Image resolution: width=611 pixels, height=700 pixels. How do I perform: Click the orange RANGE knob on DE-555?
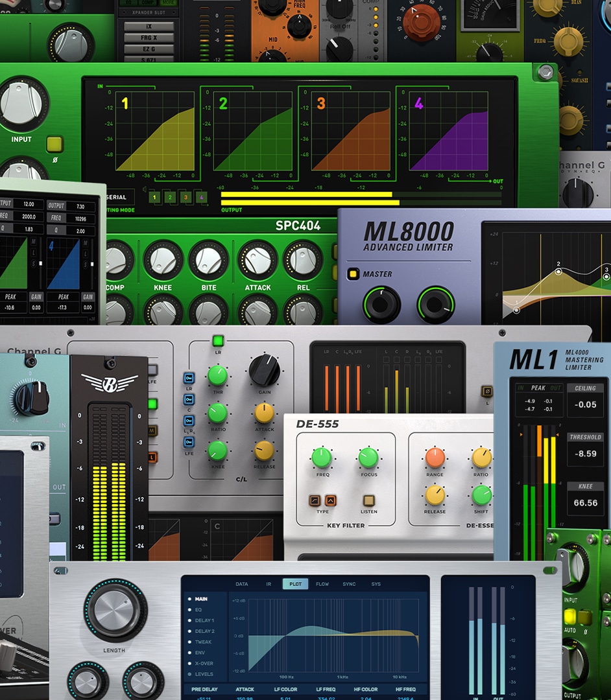click(435, 458)
